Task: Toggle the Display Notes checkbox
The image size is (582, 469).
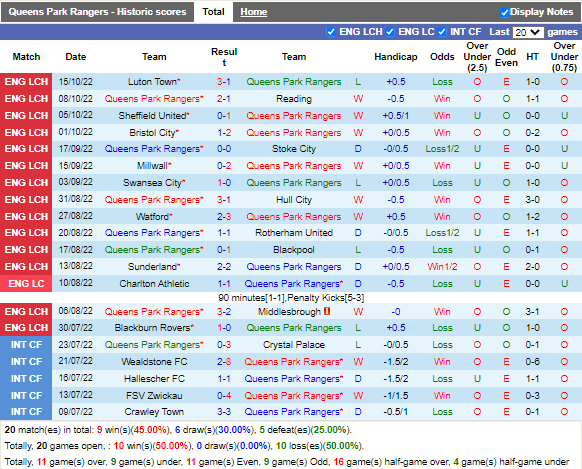Action: (504, 12)
